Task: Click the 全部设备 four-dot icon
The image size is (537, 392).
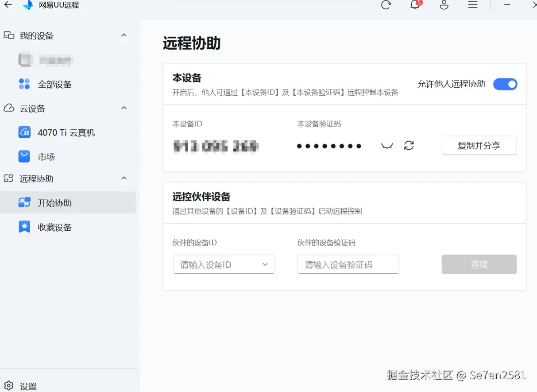Action: [x=24, y=84]
